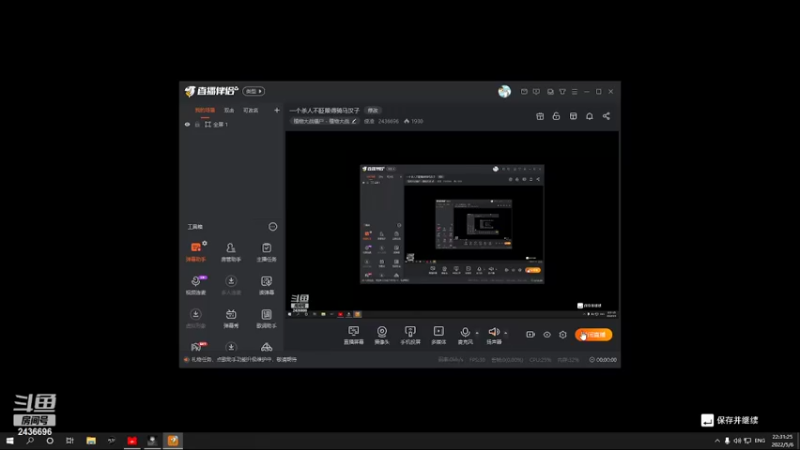800x450 pixels.
Task: Click the orange start streaming button
Action: [593, 335]
